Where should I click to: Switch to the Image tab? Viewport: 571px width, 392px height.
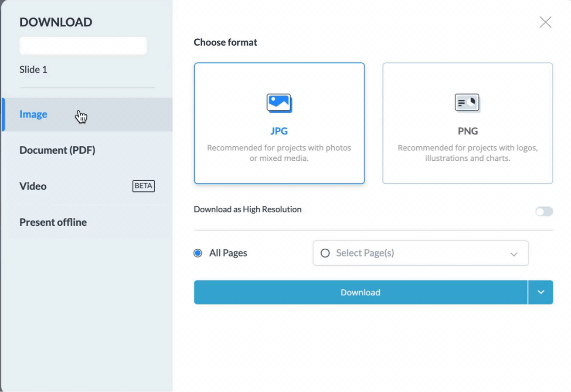(x=34, y=114)
